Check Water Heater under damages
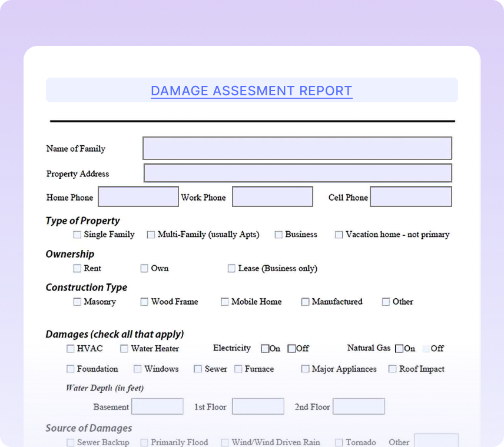The height and width of the screenshot is (447, 504). click(124, 348)
